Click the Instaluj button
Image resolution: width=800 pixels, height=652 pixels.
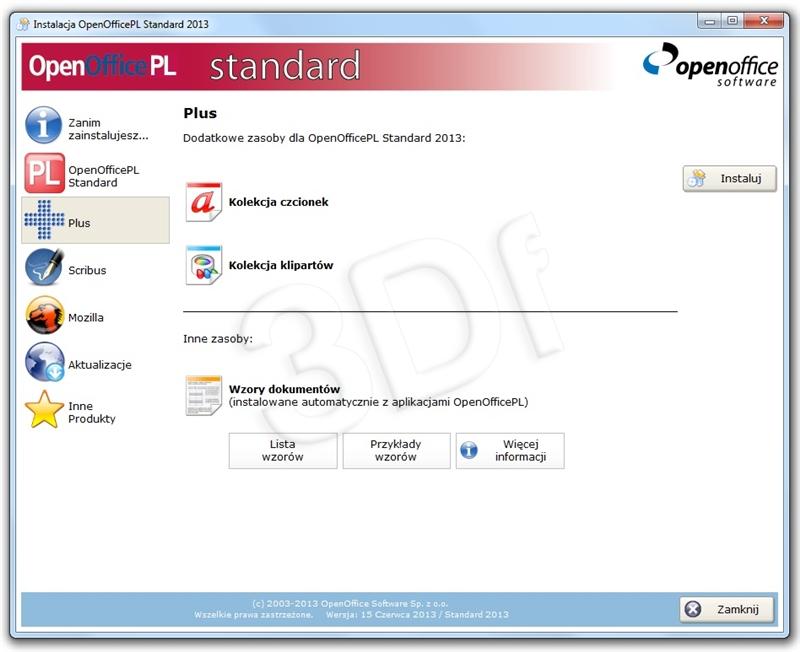(x=730, y=179)
